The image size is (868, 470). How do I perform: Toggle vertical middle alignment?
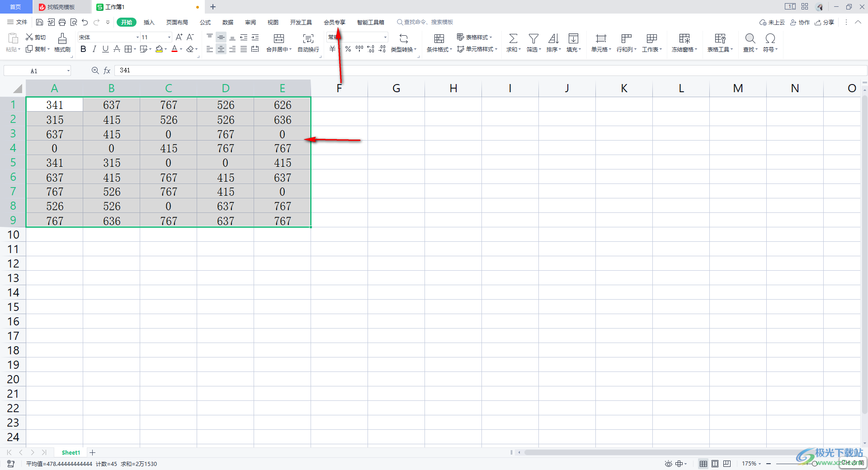[x=221, y=37]
